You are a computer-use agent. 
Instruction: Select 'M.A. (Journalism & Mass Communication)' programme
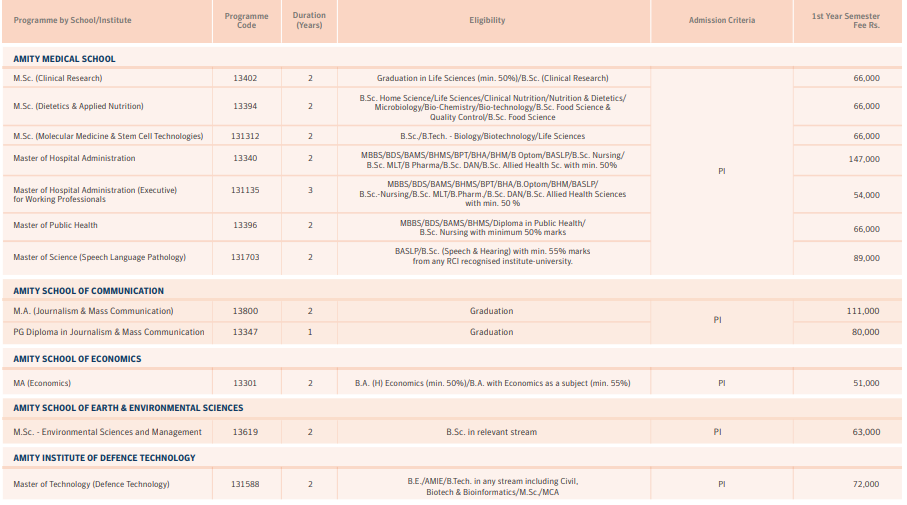tap(93, 311)
